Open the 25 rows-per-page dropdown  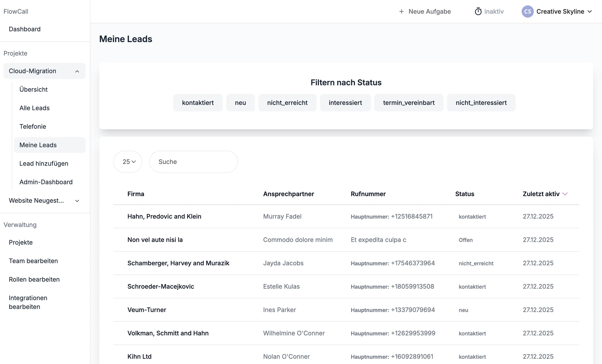pyautogui.click(x=127, y=162)
